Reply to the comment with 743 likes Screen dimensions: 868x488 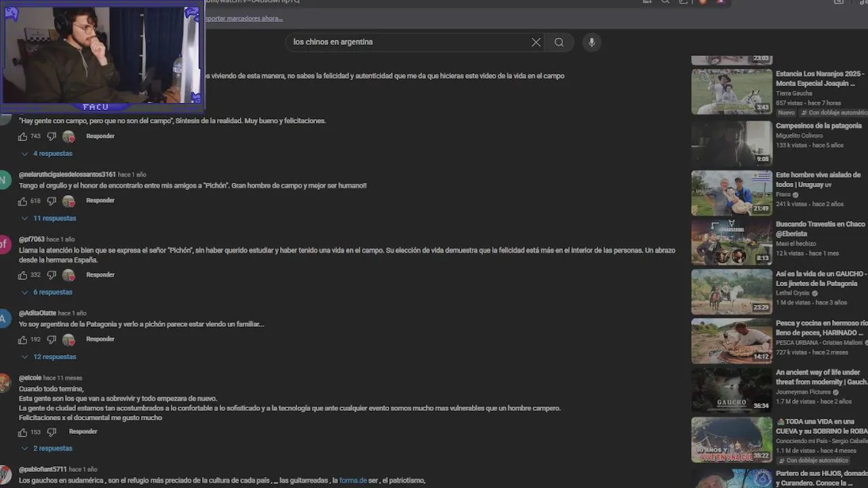coord(100,136)
